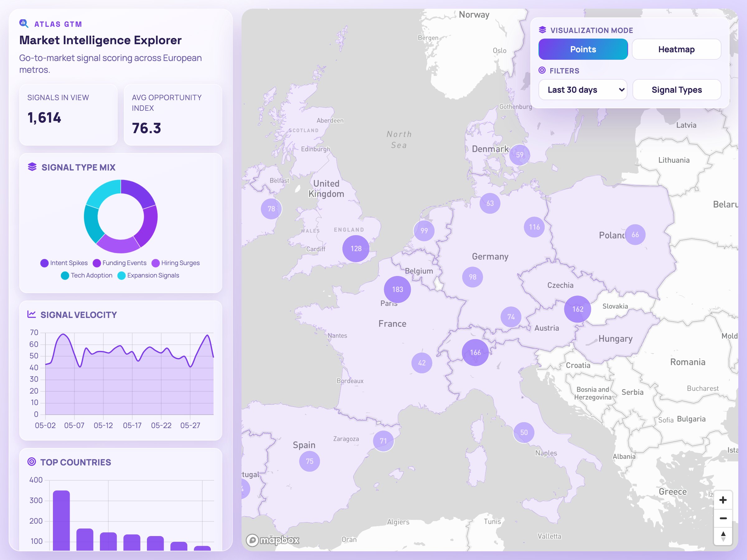Click the 162 cluster near Austria
Viewport: 747px width, 560px height.
[577, 309]
